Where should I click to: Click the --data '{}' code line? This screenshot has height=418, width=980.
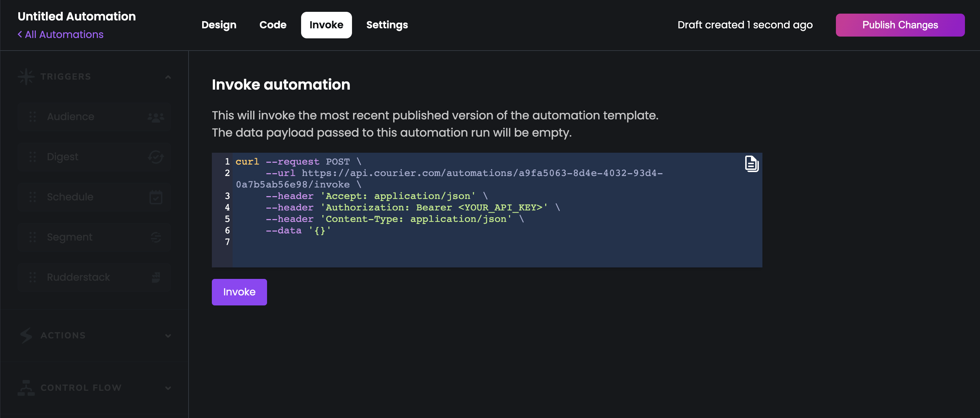pos(298,231)
